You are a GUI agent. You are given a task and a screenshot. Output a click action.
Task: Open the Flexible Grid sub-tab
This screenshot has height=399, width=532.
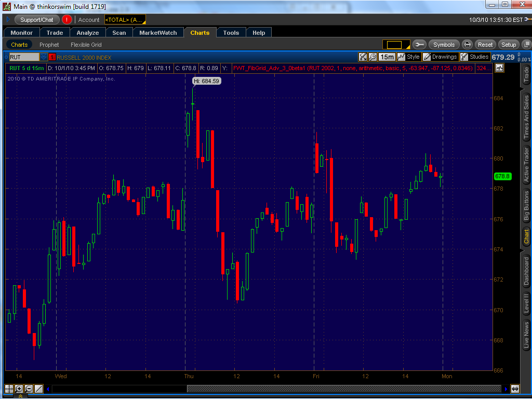coord(86,45)
